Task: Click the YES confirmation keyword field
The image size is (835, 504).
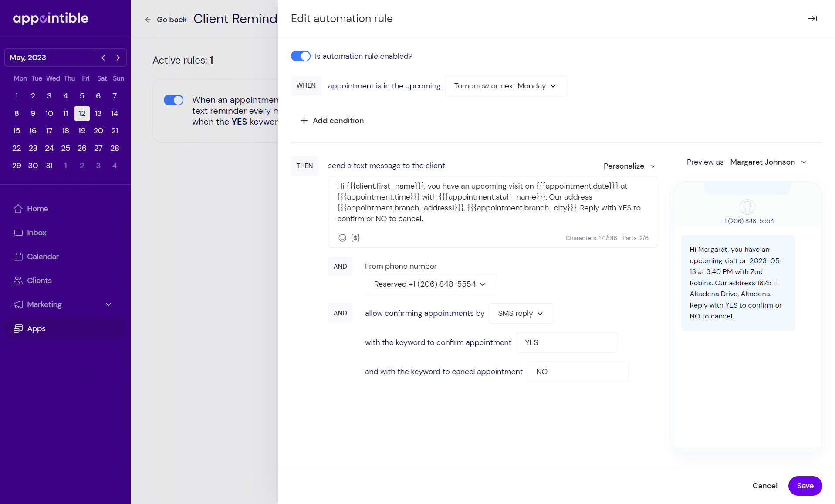Action: pos(566,342)
